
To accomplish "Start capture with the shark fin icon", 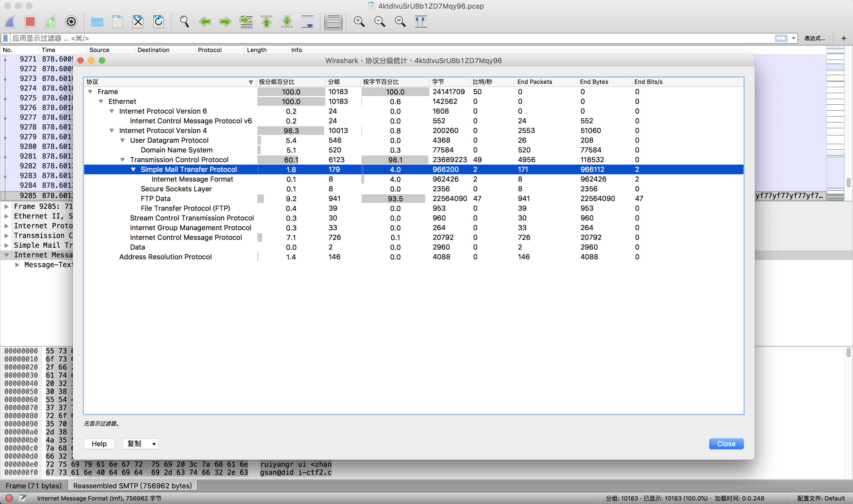I will pyautogui.click(x=10, y=22).
